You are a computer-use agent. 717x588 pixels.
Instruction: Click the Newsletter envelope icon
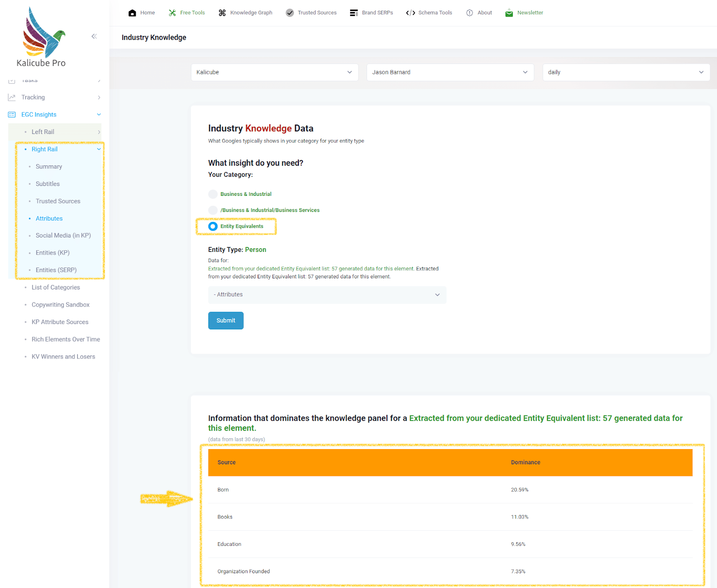[509, 13]
